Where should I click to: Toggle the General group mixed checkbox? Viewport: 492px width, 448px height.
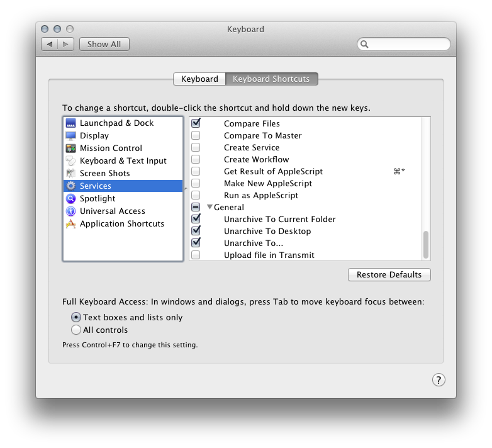pos(196,207)
